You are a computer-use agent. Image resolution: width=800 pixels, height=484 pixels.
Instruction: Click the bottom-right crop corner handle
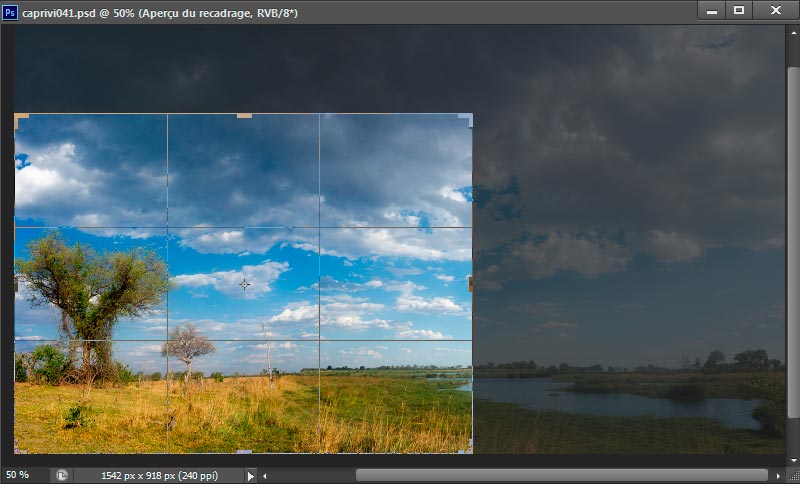467,449
